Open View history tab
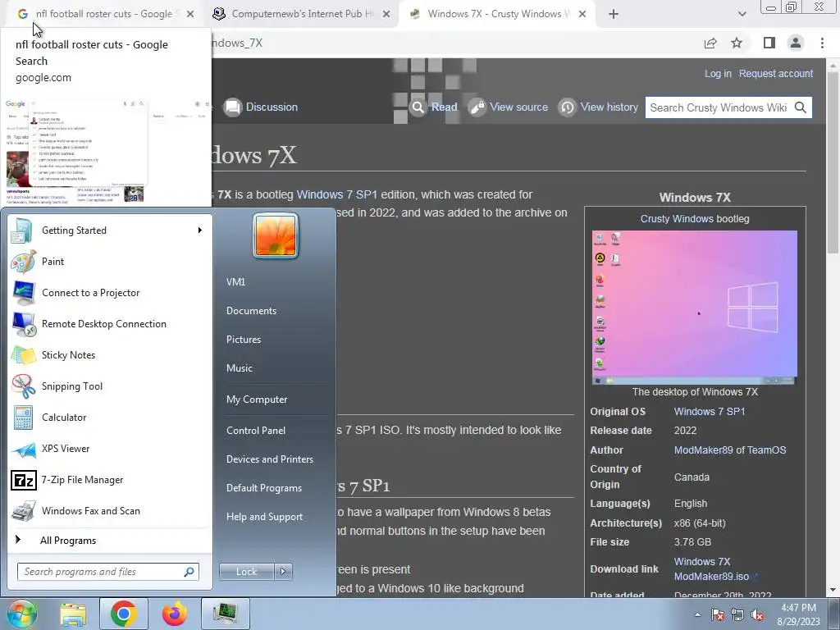This screenshot has width=840, height=630. click(x=598, y=107)
